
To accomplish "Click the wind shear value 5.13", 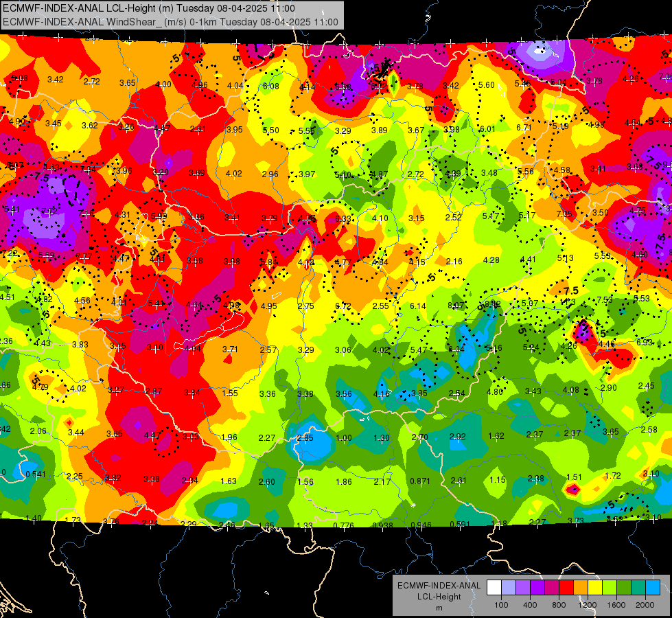I will 566,257.
